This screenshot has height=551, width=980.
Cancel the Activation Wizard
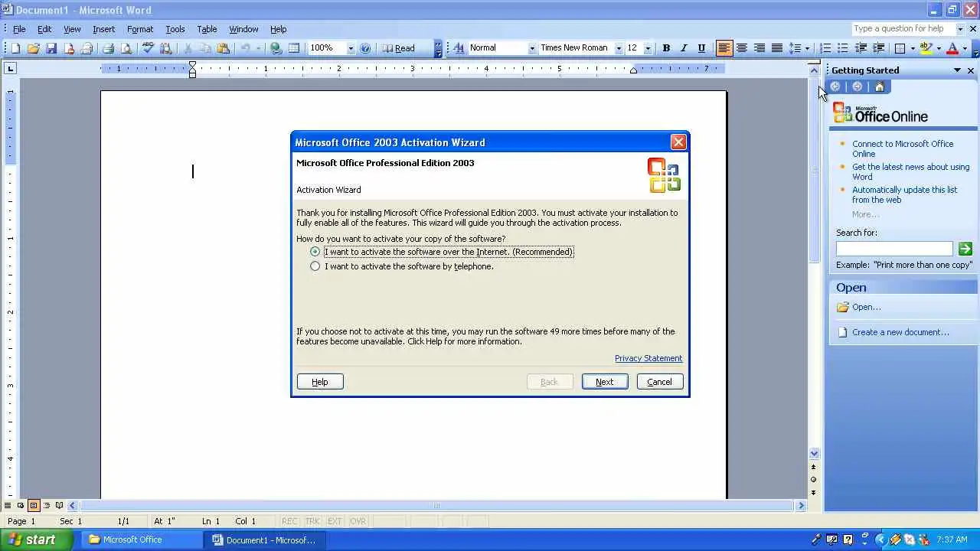[659, 382]
